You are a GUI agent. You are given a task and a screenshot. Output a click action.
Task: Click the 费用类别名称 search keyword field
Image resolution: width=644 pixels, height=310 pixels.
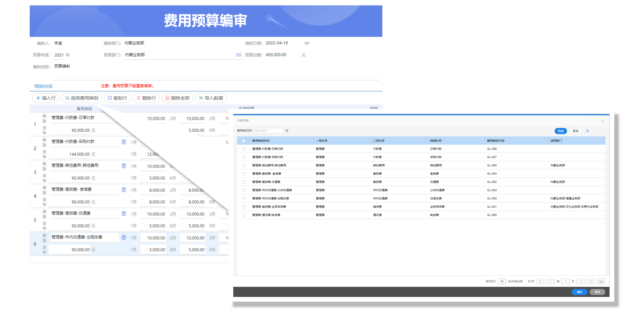[268, 131]
